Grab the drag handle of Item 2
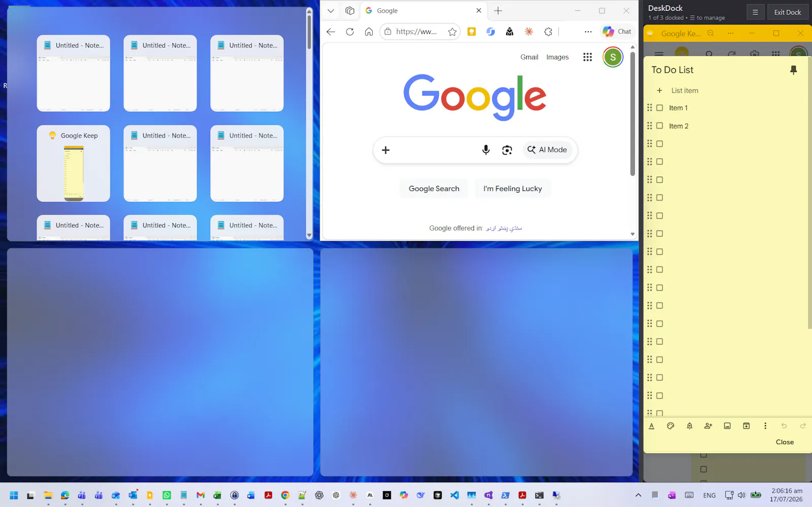This screenshot has width=812, height=507. click(x=650, y=126)
